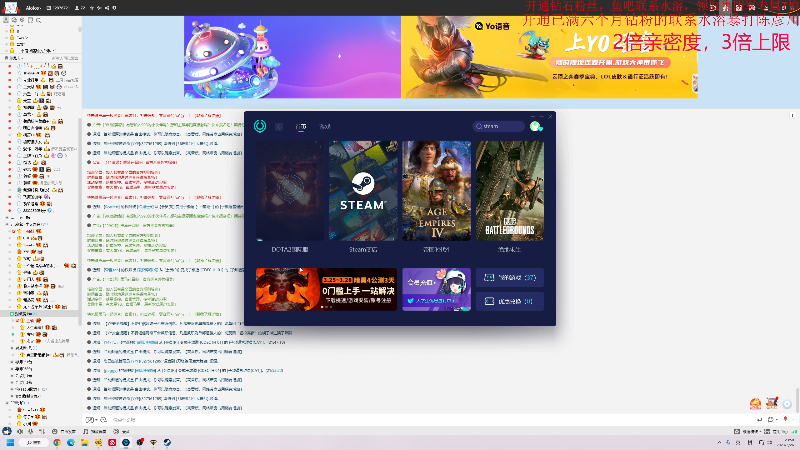Image resolution: width=800 pixels, height=450 pixels.
Task: Open the Diablo promotional banner
Action: [327, 289]
